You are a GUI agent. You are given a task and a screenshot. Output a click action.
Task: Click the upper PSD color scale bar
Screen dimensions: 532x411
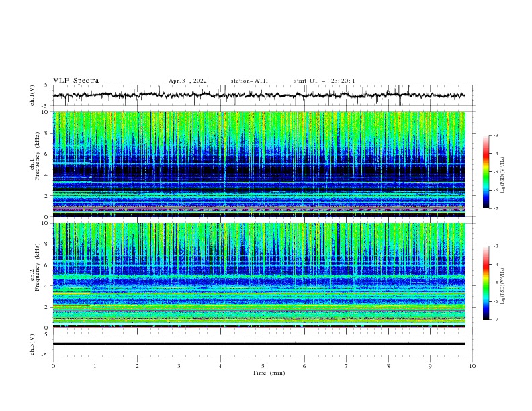[486, 172]
